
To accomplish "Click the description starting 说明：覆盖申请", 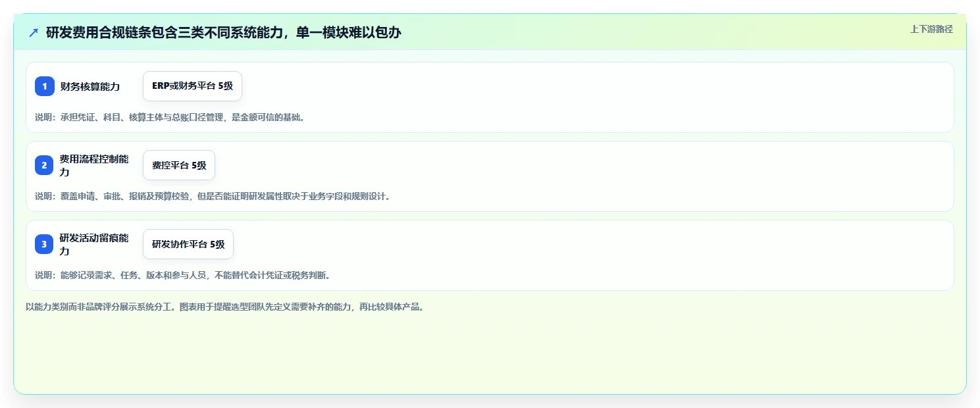I will pyautogui.click(x=213, y=196).
